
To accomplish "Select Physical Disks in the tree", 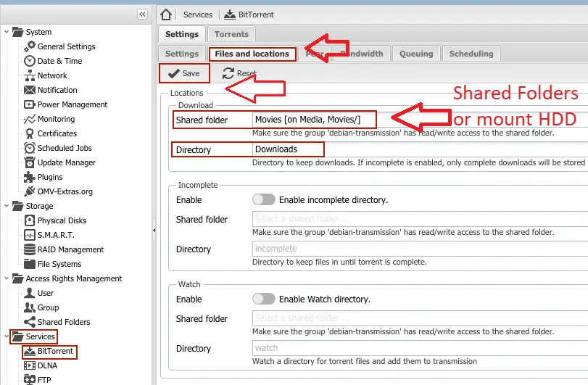I will click(x=62, y=220).
